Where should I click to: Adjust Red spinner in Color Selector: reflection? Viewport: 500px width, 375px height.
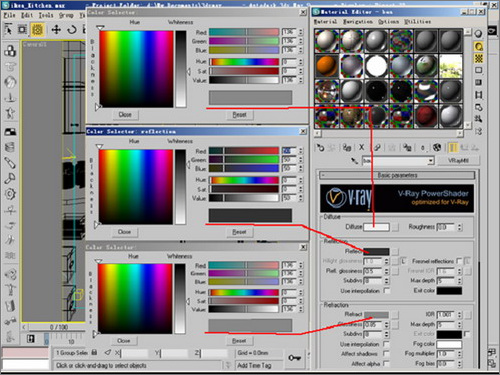(301, 151)
